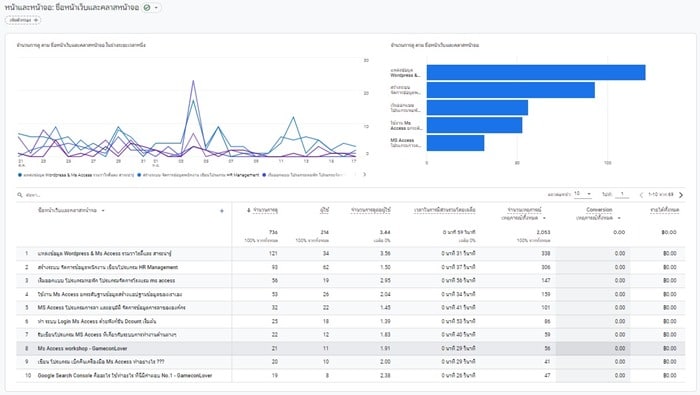Click the event count 338 in row 1
The width and height of the screenshot is (700, 395).
click(546, 254)
